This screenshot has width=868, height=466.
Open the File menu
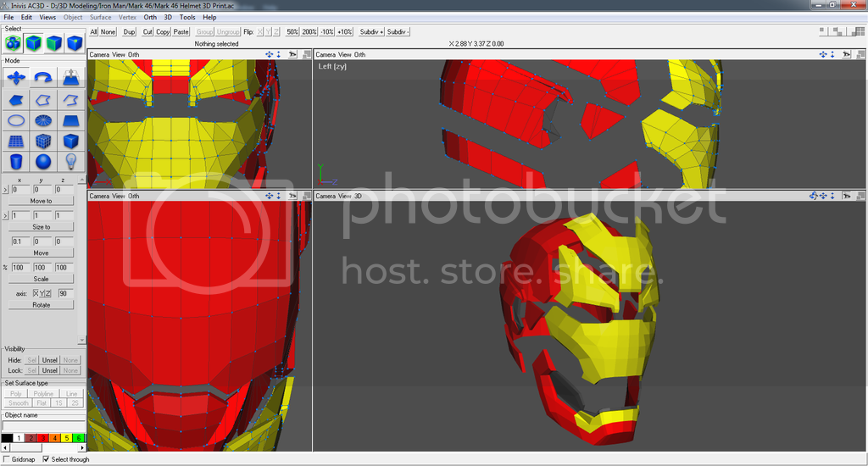pos(8,17)
